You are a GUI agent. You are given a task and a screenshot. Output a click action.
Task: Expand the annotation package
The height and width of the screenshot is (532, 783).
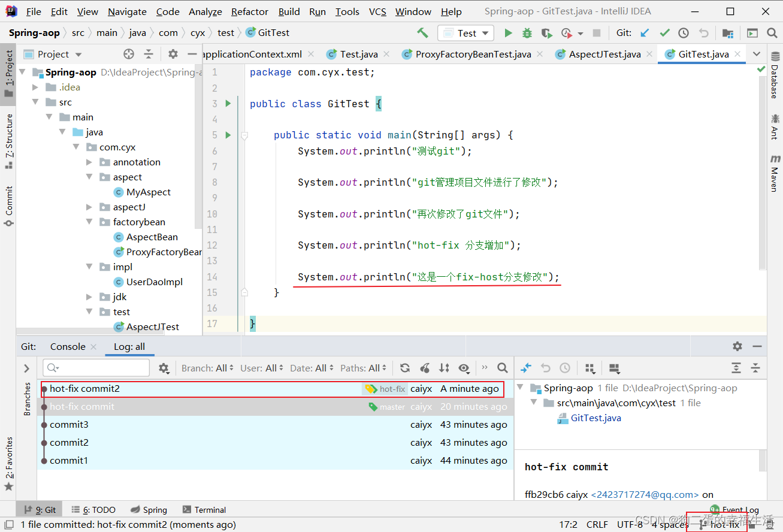[89, 162]
